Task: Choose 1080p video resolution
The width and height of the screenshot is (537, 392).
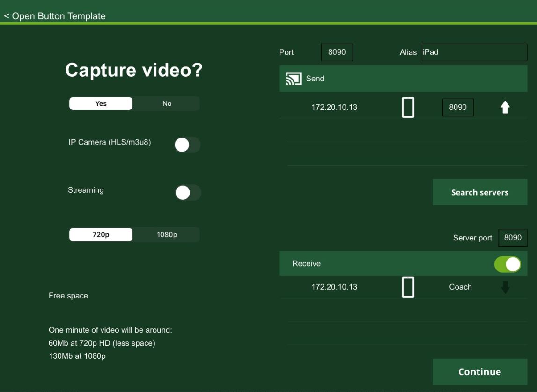Action: (167, 235)
